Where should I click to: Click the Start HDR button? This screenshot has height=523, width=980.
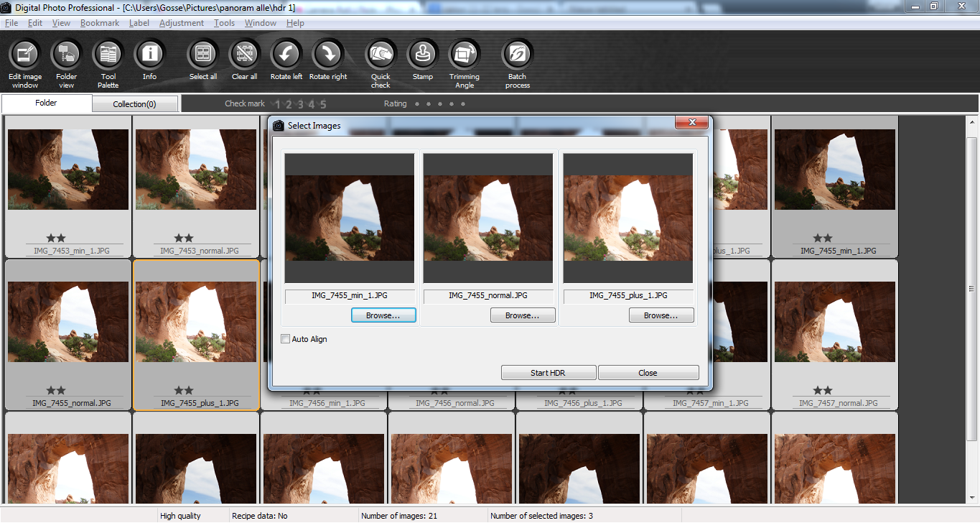click(549, 373)
